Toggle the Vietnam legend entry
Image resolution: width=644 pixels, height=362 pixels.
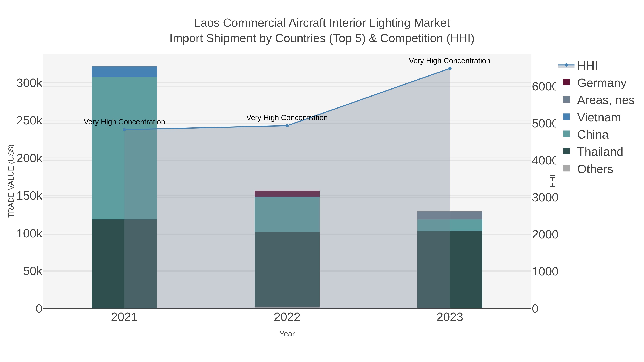(592, 117)
